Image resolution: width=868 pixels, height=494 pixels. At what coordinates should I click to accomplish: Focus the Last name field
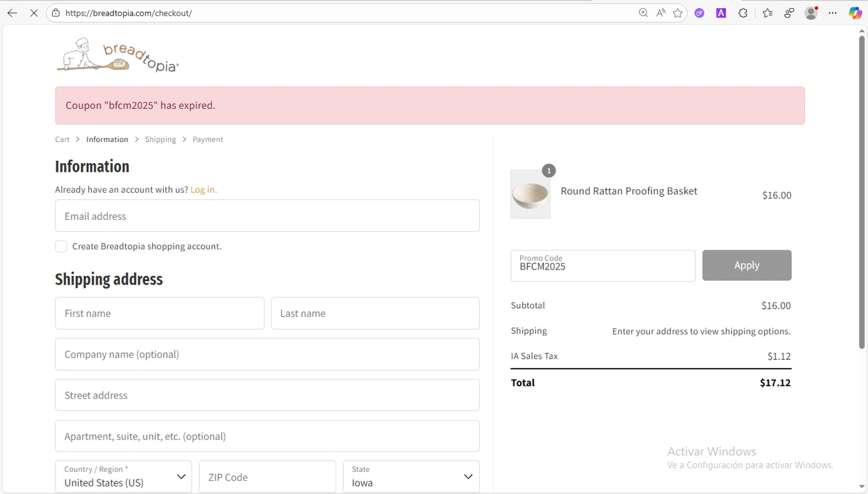[375, 314]
